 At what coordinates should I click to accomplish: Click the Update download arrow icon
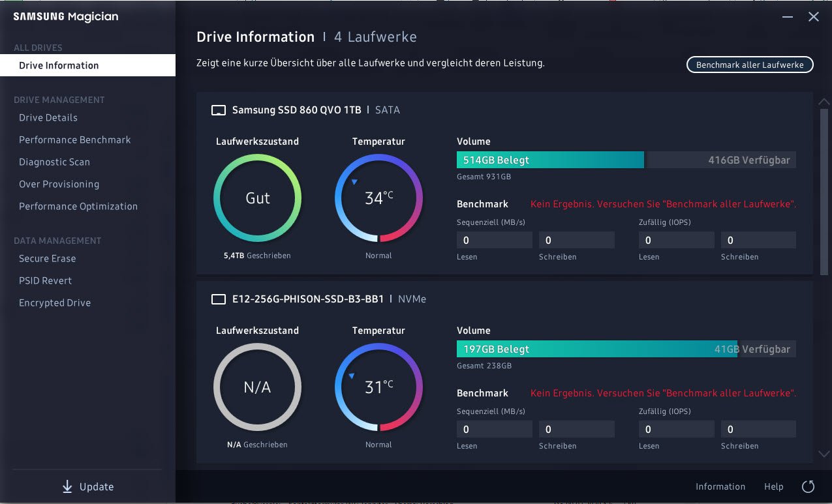67,486
